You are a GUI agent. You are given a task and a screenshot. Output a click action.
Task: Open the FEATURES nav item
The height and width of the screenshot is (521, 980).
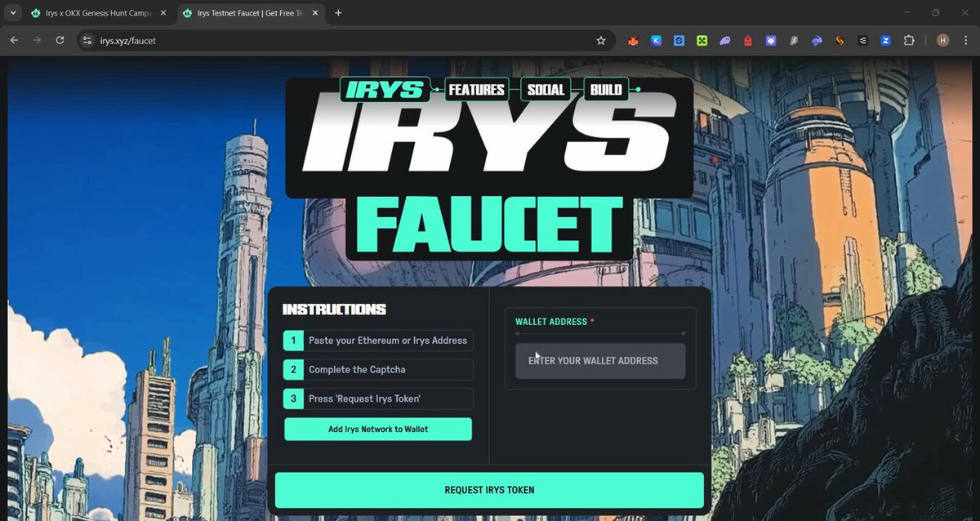476,90
